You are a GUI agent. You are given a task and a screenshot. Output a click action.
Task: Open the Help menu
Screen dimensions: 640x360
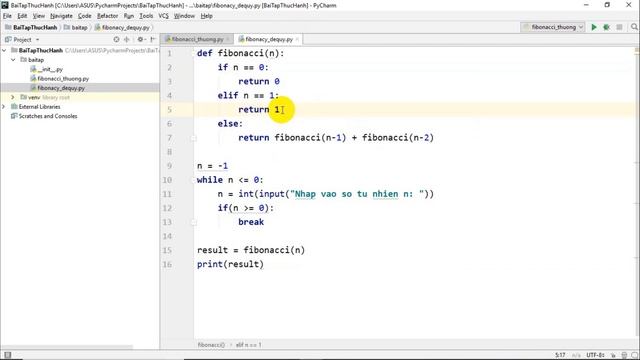[x=207, y=16]
